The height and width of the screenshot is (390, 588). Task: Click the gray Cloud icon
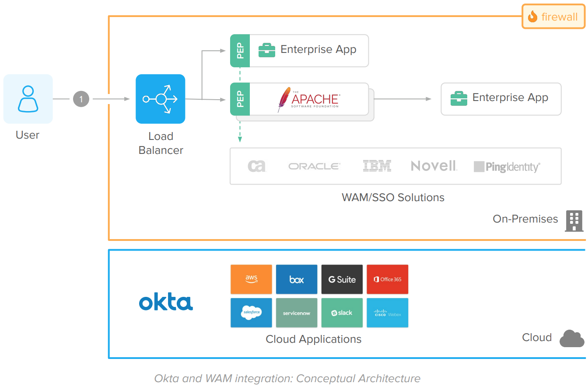pyautogui.click(x=572, y=338)
